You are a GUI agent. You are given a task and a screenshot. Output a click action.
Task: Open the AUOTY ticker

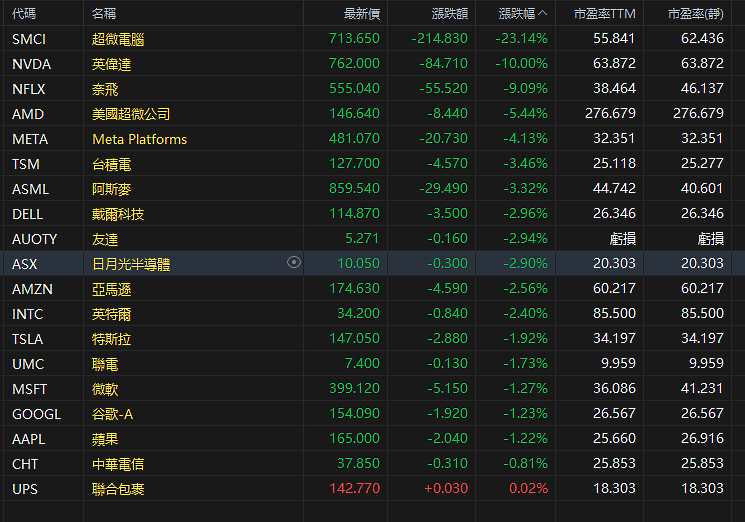(34, 239)
